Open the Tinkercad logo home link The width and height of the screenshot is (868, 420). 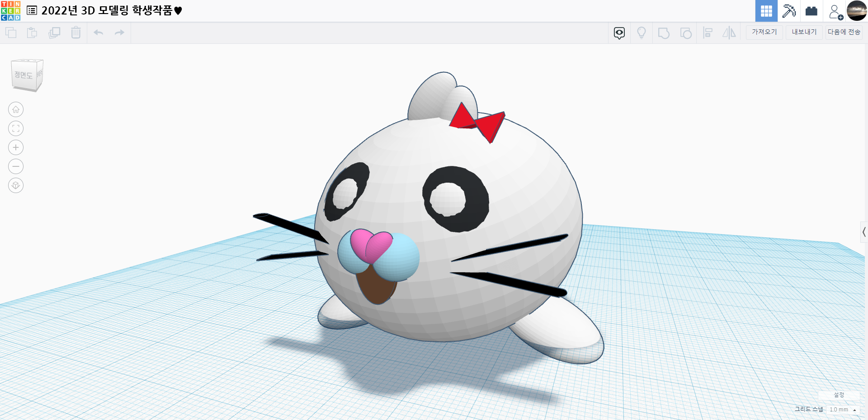[10, 11]
